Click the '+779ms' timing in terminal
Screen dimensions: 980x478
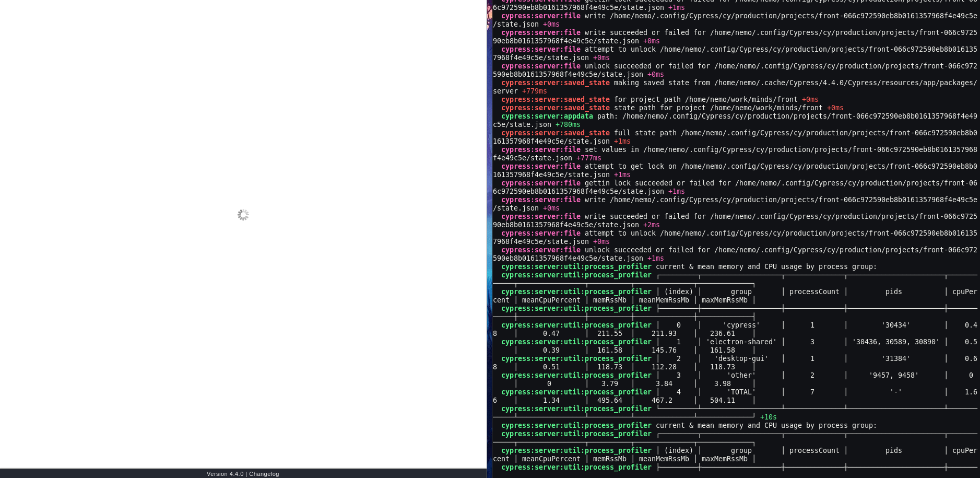tap(534, 91)
